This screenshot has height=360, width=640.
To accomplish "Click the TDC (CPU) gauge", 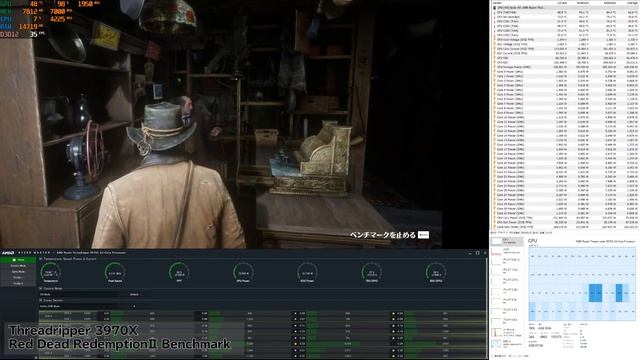I will tap(371, 272).
